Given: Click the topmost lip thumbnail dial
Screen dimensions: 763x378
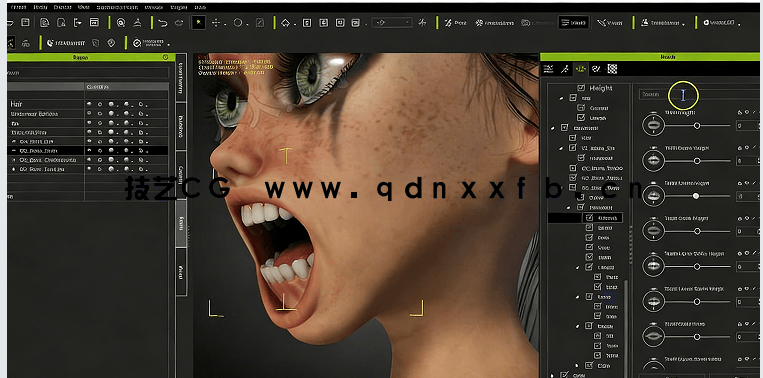Looking at the screenshot, I should pos(653,125).
